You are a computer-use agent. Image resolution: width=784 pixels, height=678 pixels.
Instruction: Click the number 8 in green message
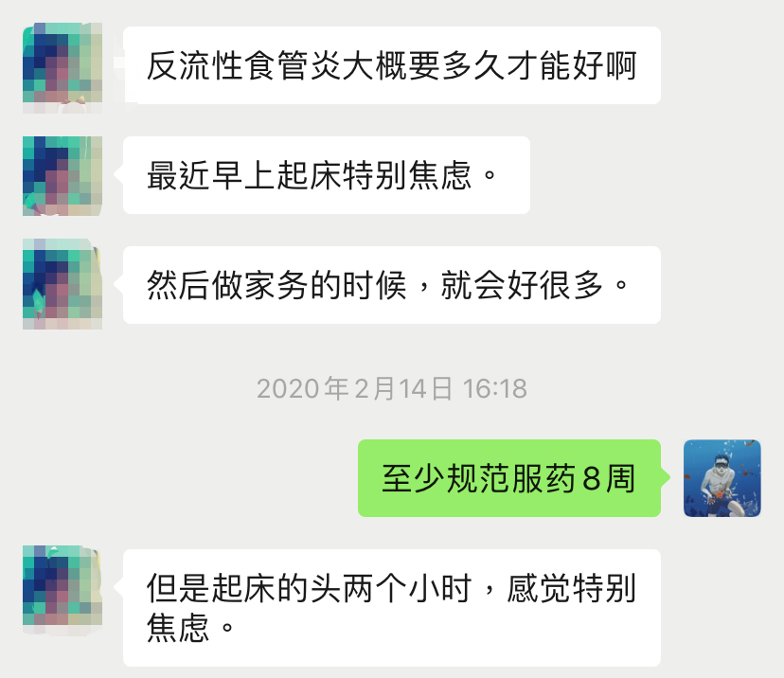click(x=591, y=478)
